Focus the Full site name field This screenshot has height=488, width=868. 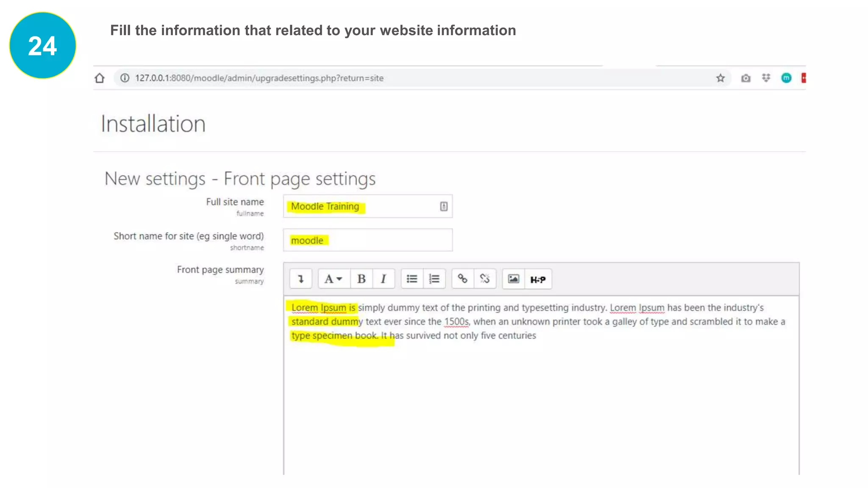(x=368, y=206)
